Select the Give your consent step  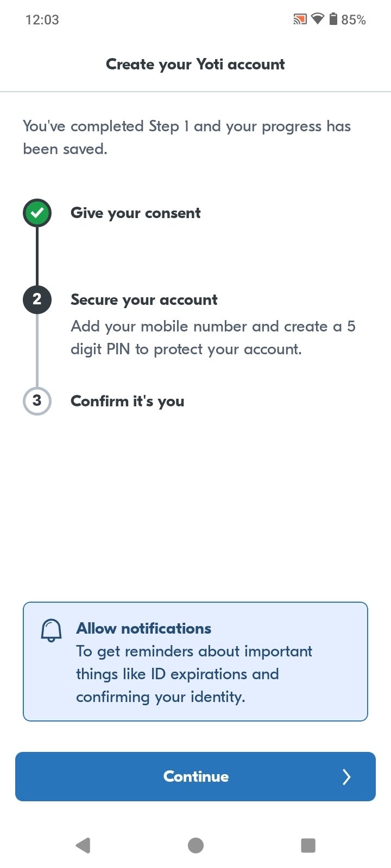pos(135,213)
